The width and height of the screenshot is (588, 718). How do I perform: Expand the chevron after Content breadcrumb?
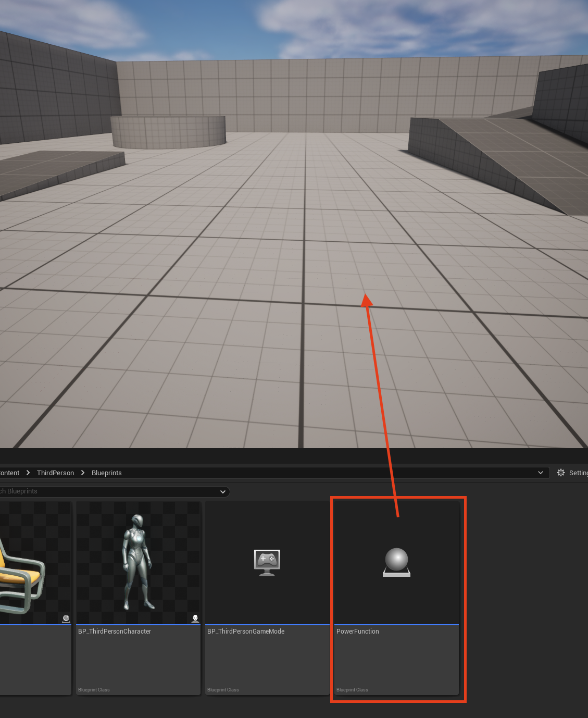[x=28, y=473]
